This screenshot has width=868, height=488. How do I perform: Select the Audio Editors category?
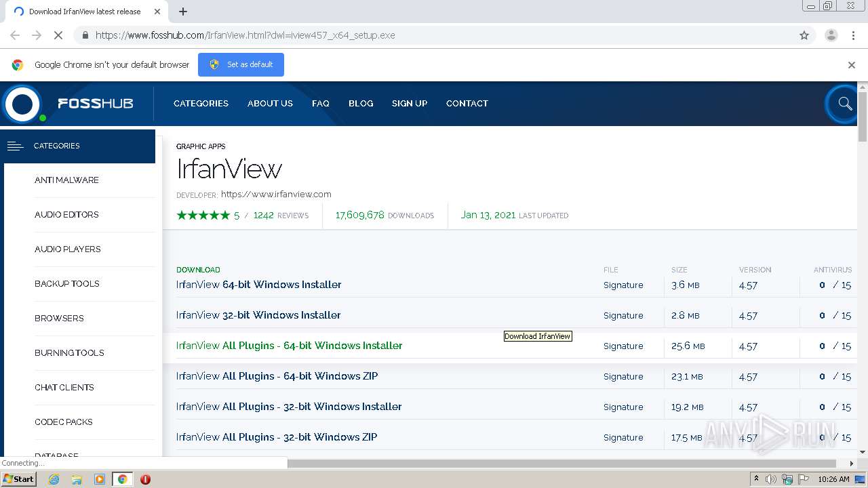coord(66,215)
